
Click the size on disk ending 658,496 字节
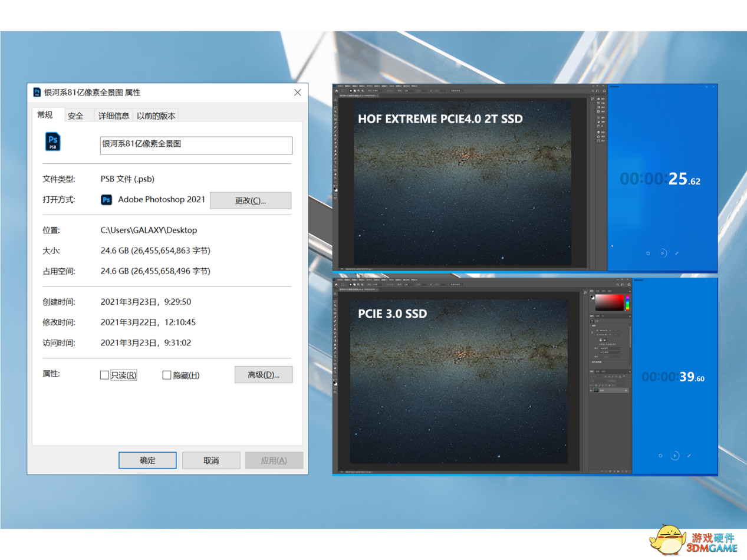click(156, 271)
